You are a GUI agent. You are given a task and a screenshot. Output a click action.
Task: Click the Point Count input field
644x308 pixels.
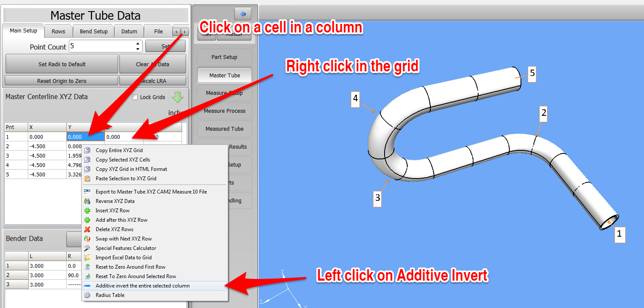pyautogui.click(x=102, y=47)
